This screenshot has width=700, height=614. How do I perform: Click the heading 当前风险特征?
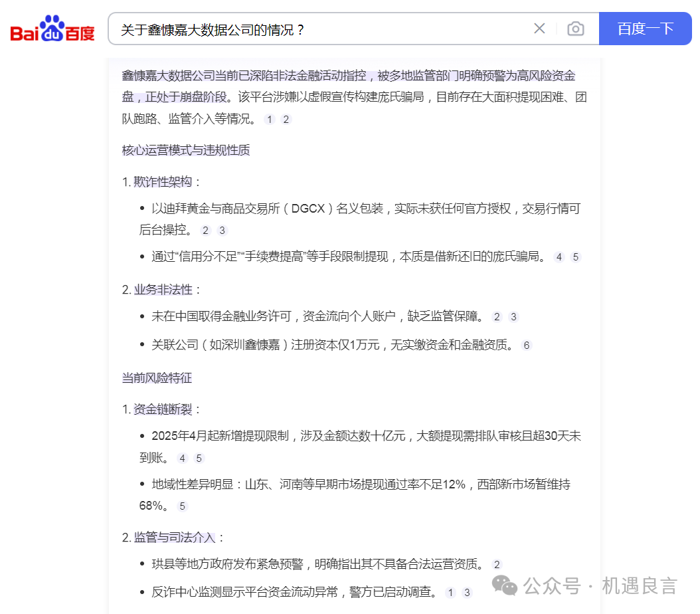[x=157, y=378]
